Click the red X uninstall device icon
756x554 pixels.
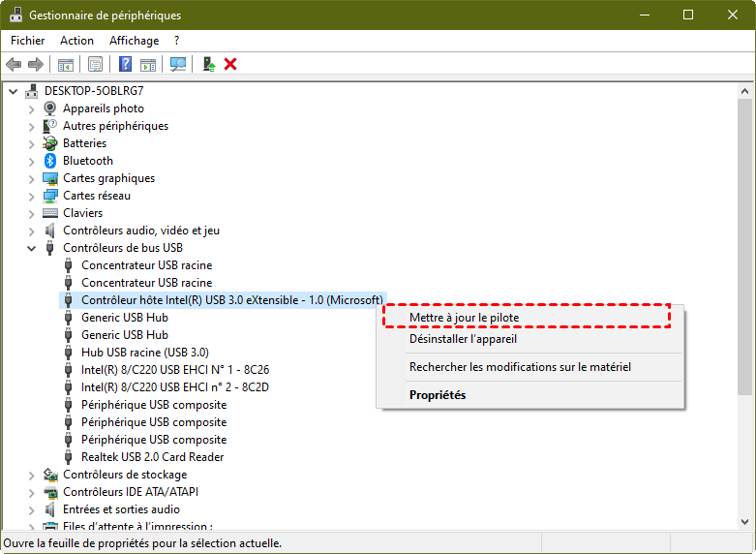(x=230, y=64)
